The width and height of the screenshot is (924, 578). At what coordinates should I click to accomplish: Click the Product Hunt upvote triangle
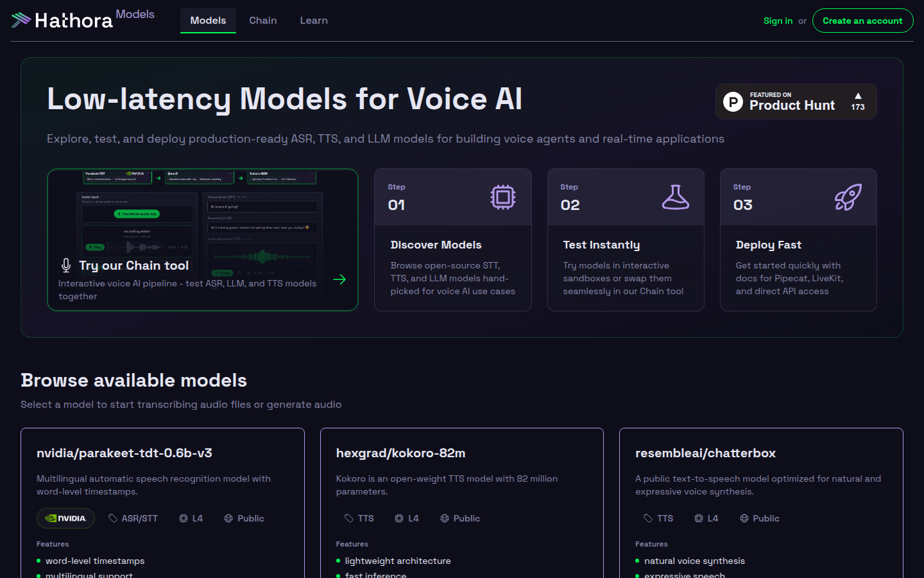click(858, 96)
